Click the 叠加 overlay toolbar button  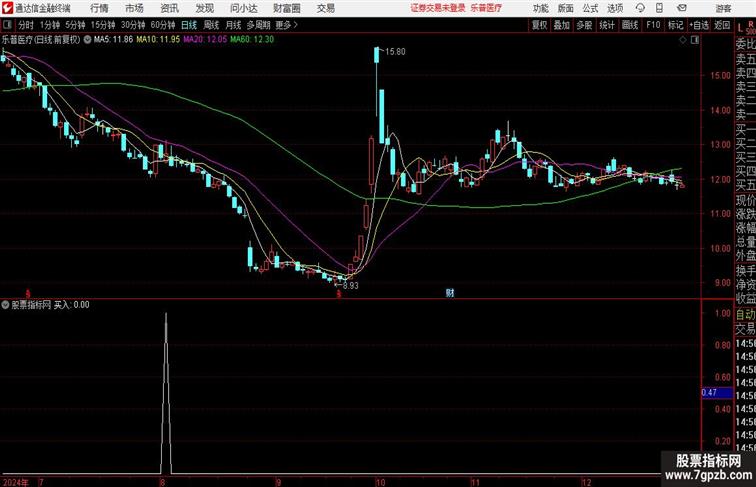pyautogui.click(x=562, y=25)
